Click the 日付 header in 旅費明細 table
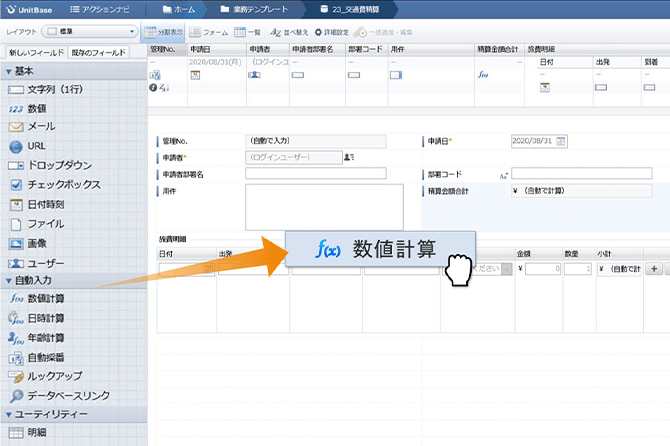The image size is (670, 446). [x=186, y=254]
